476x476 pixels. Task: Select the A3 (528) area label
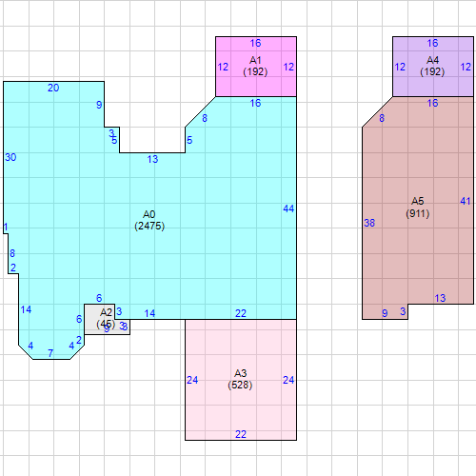240,379
